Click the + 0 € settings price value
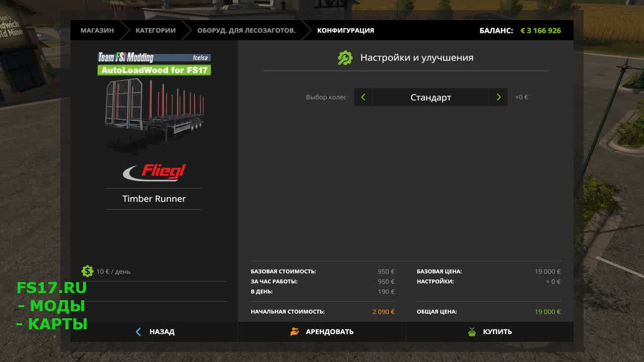This screenshot has height=362, width=644. point(553,282)
